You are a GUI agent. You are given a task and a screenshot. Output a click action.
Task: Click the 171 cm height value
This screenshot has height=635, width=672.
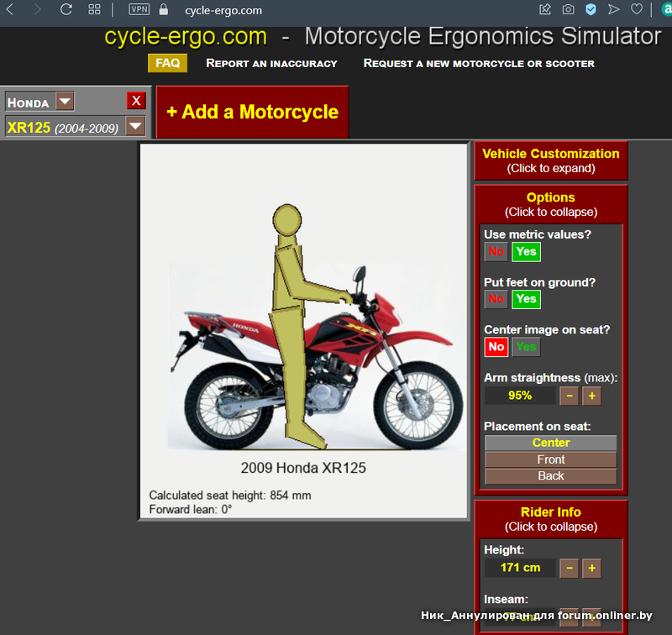point(520,568)
